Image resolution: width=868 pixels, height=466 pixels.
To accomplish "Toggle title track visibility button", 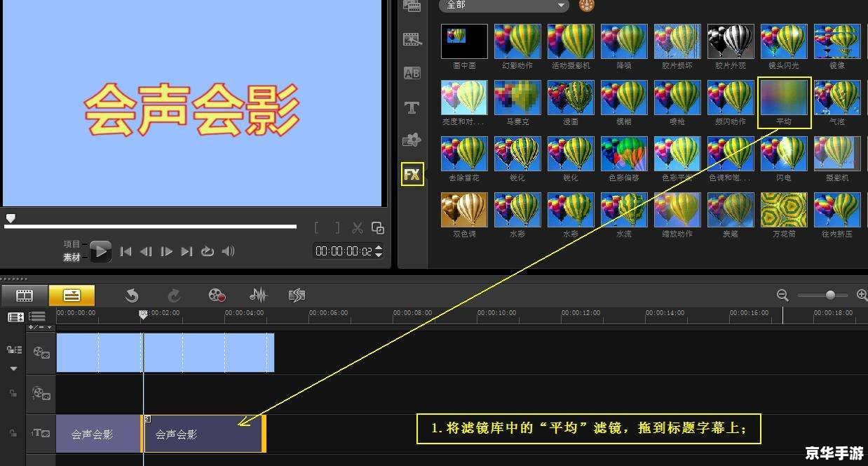I will click(x=41, y=434).
